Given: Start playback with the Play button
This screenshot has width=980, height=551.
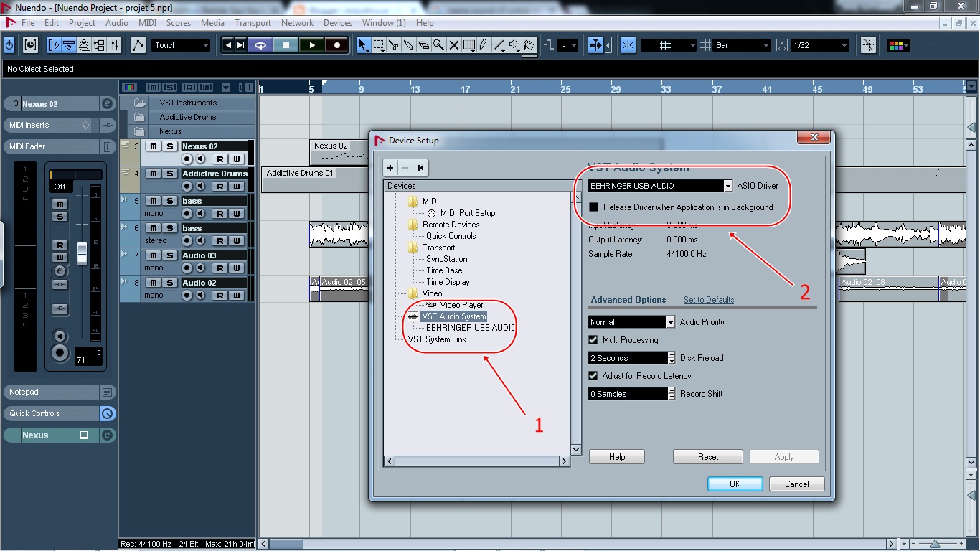Looking at the screenshot, I should tap(311, 45).
